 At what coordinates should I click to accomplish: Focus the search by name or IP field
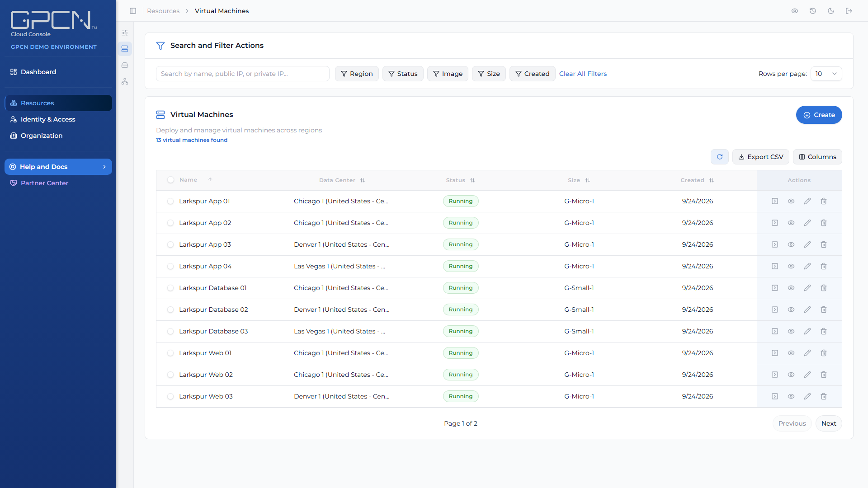point(243,74)
